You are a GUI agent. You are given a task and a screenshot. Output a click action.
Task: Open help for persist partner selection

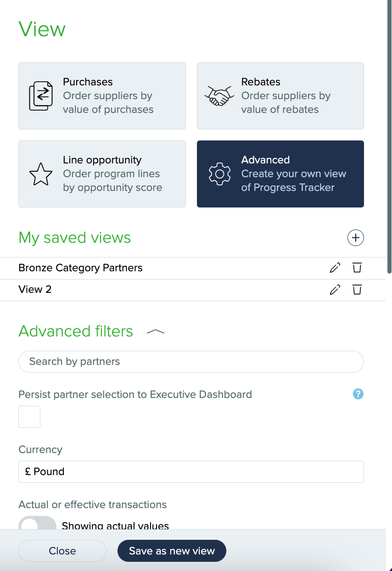[358, 394]
